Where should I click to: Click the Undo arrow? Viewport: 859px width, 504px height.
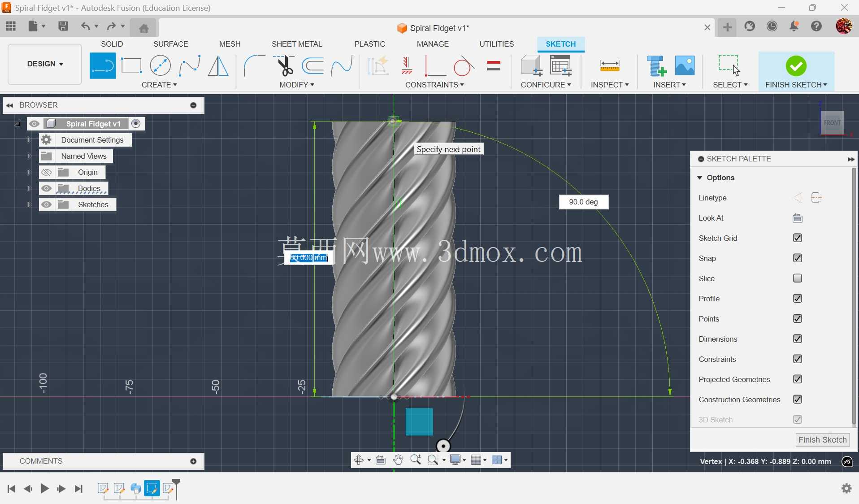pyautogui.click(x=85, y=26)
